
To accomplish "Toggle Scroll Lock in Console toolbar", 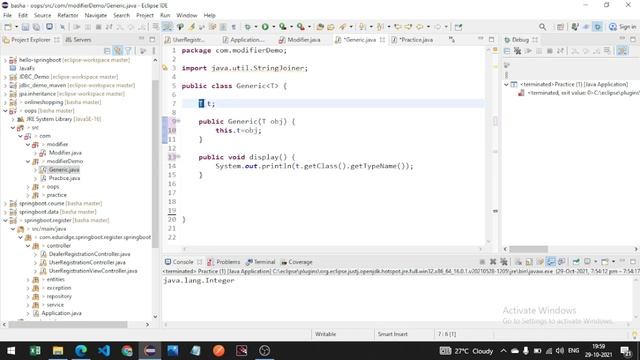I will 529,262.
